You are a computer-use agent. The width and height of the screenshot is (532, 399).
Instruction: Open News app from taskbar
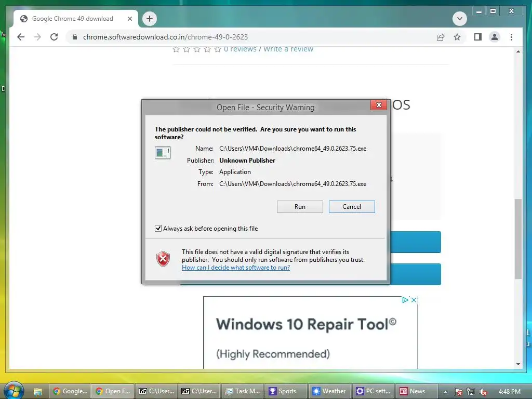(x=416, y=391)
